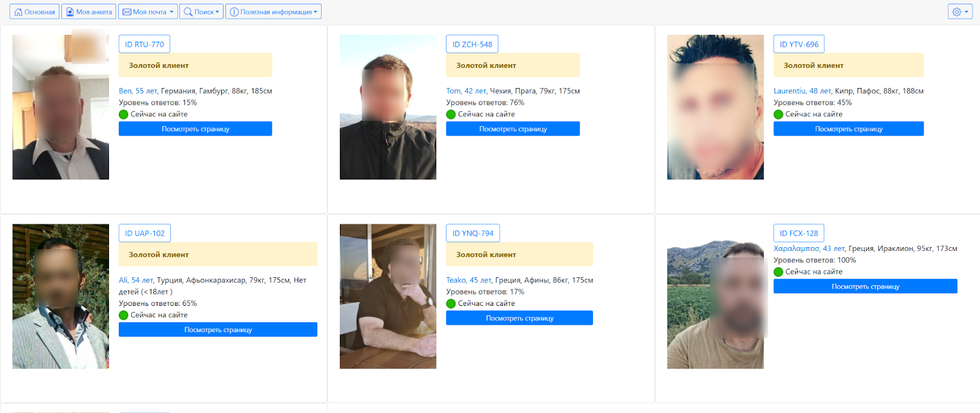980x413 pixels.
Task: Open the Ali, 54 лет profile link
Action: point(137,280)
